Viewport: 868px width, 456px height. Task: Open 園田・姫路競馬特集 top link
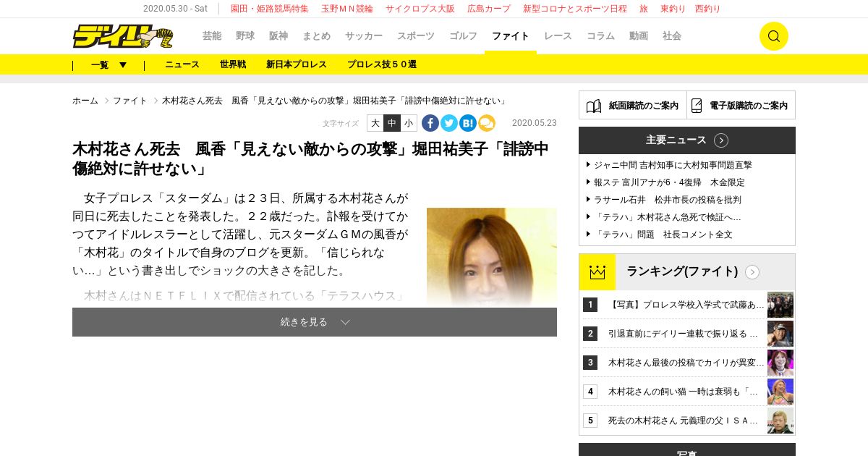click(270, 9)
